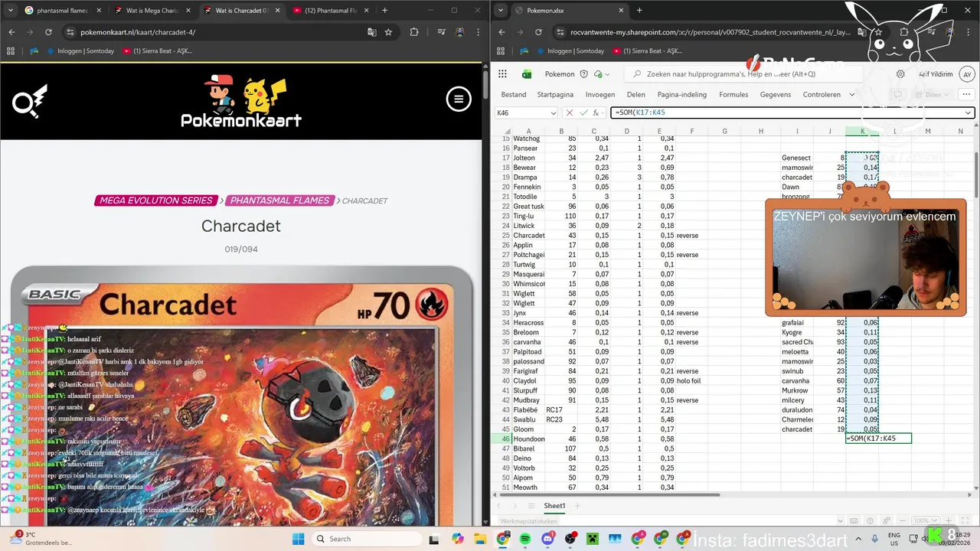The width and height of the screenshot is (980, 551).
Task: Click translate icon in pokemonkaart address bar
Action: pyautogui.click(x=372, y=32)
